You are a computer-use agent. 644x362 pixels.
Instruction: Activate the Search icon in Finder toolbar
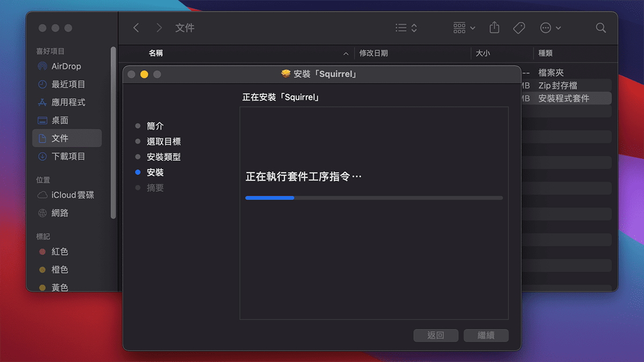click(601, 27)
